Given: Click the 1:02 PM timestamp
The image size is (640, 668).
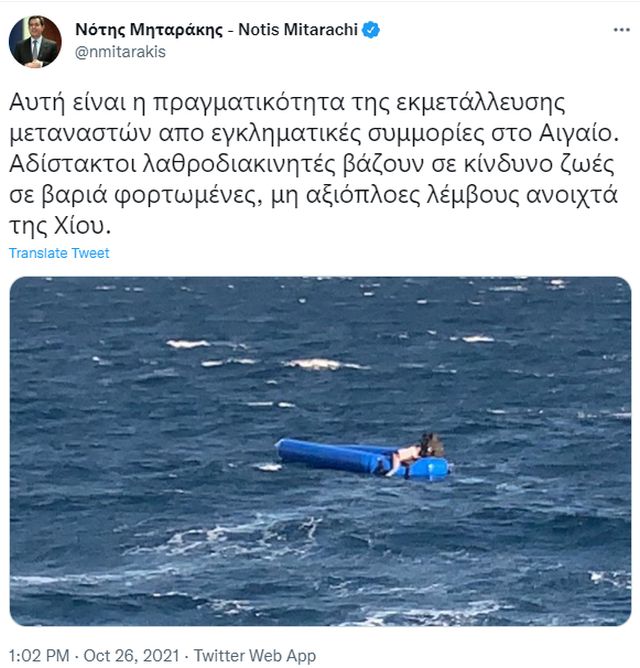Looking at the screenshot, I should click(39, 655).
